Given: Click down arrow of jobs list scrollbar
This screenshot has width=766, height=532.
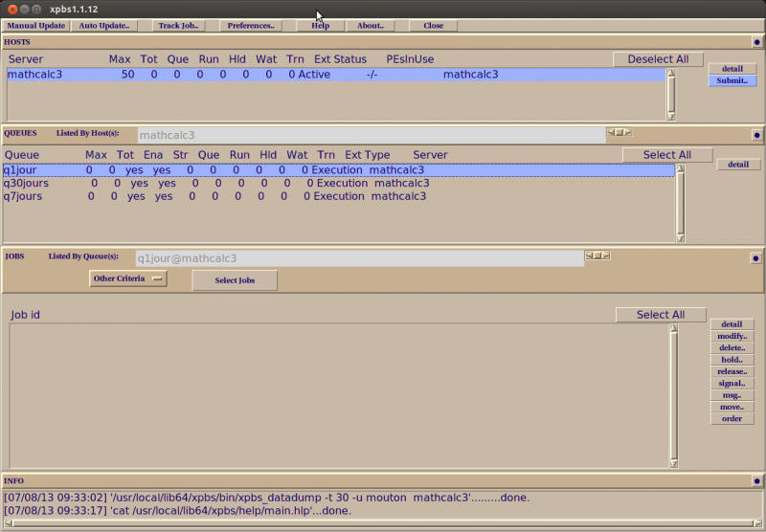Looking at the screenshot, I should coord(674,463).
